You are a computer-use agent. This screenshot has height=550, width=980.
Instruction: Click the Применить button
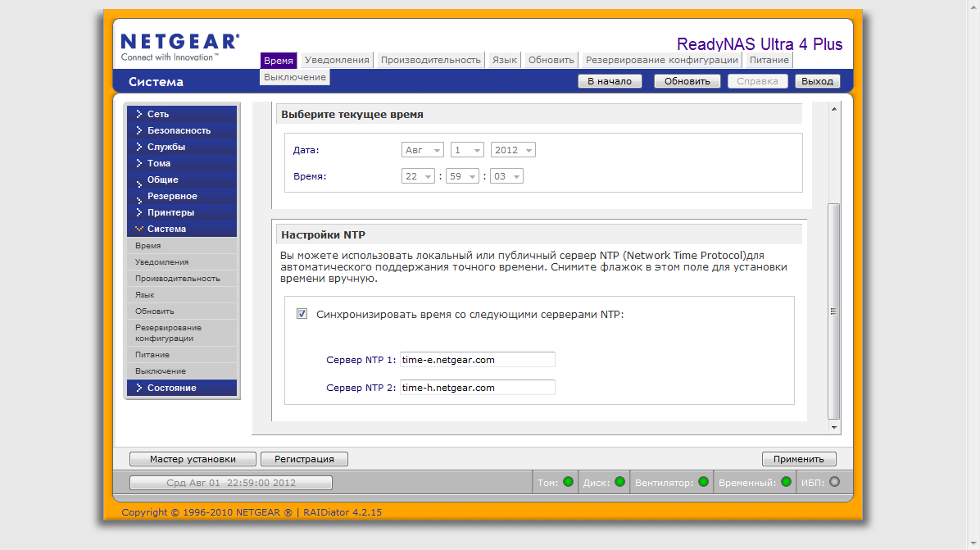[x=799, y=459]
